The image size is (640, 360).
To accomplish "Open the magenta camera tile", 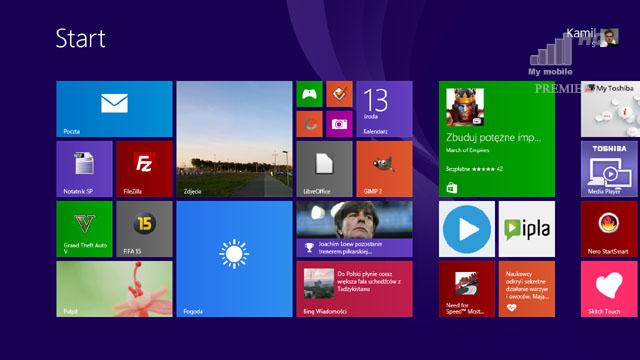I will [339, 124].
